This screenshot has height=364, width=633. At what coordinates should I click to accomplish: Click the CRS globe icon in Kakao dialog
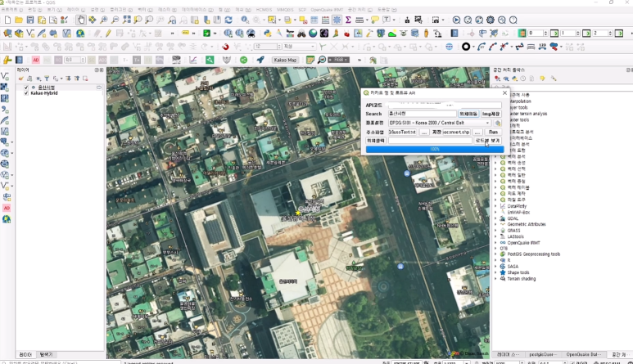coord(498,123)
